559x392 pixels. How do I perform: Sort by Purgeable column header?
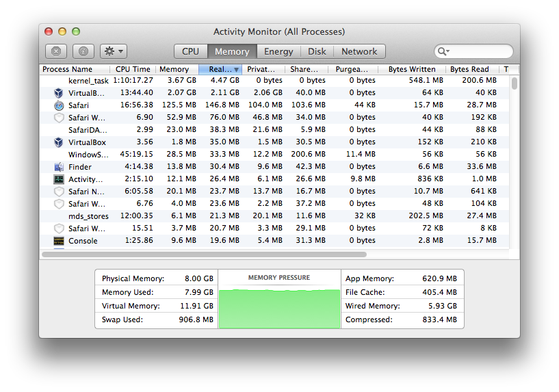[353, 69]
